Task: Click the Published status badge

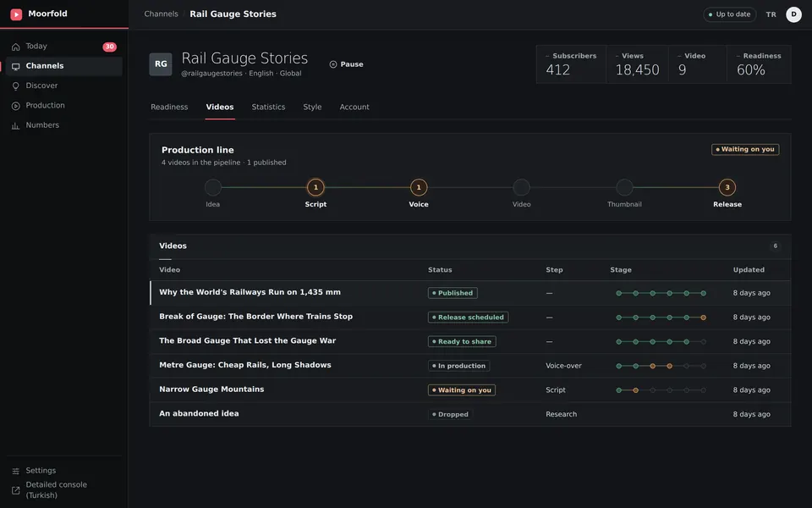Action: click(453, 293)
